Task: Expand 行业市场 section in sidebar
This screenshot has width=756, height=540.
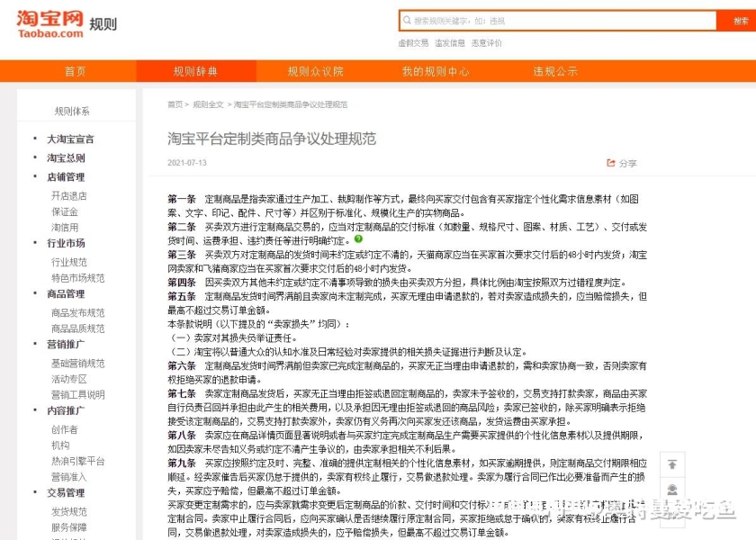Action: point(66,243)
